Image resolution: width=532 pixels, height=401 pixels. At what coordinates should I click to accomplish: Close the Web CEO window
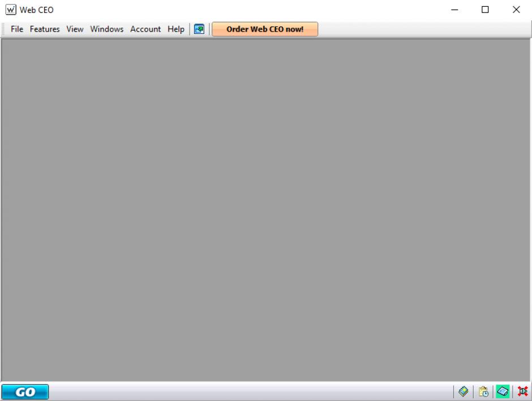[x=516, y=10]
